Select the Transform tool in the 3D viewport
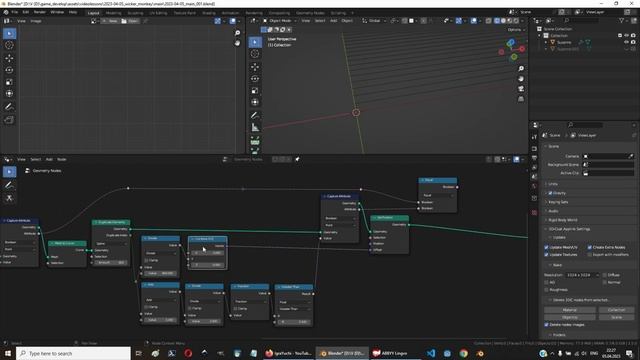The height and width of the screenshot is (360, 640). 255,102
